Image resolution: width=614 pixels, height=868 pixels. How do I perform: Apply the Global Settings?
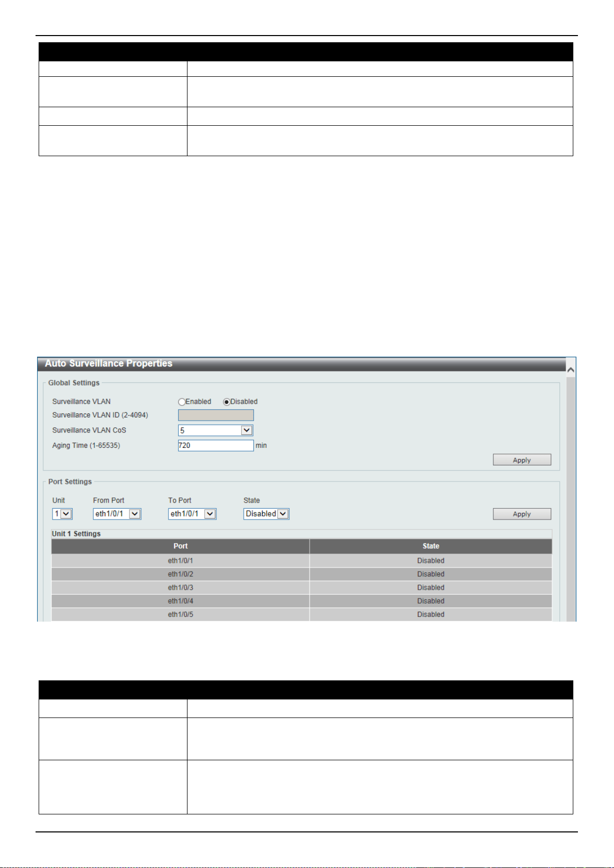(522, 460)
